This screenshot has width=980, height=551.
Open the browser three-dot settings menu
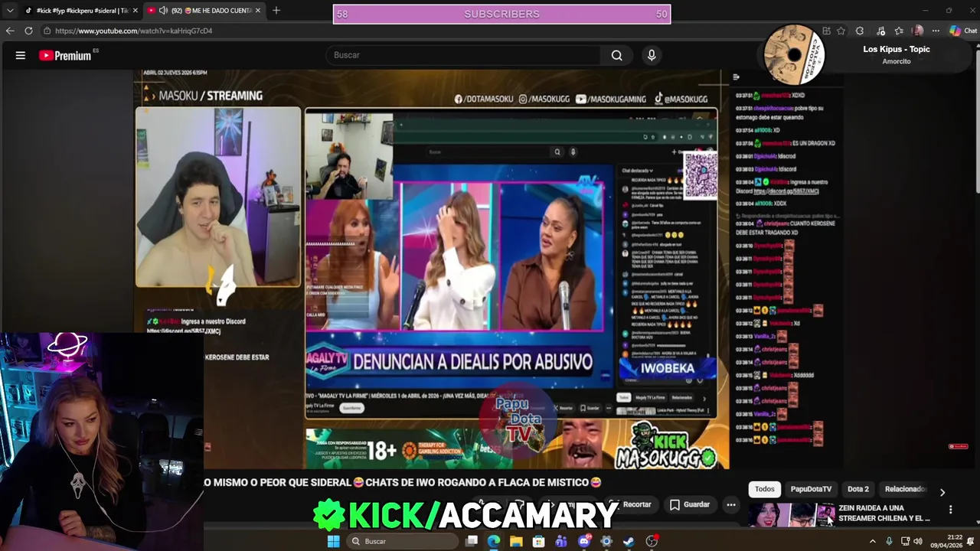[x=936, y=31]
